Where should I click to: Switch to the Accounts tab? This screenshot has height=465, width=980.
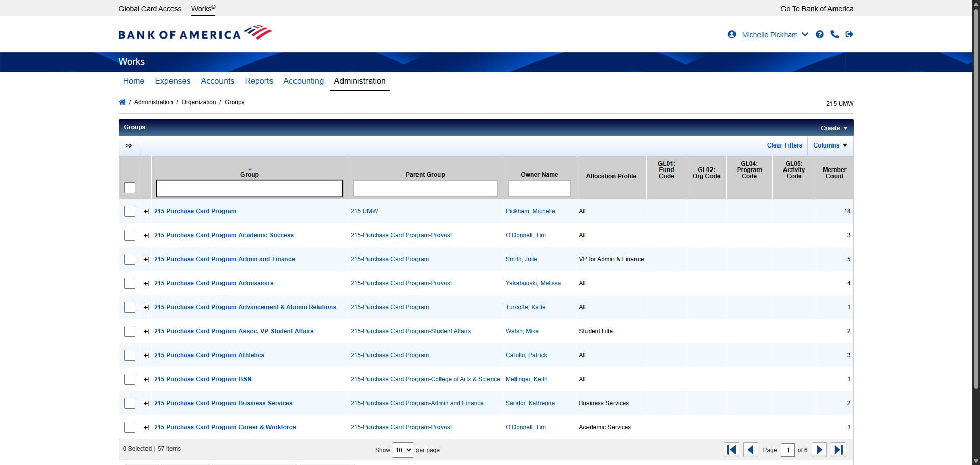pos(217,81)
